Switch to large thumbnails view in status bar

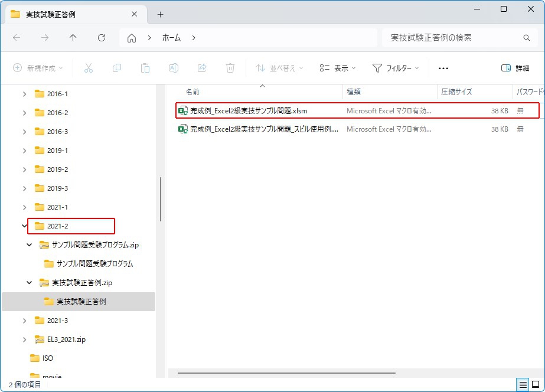tap(535, 385)
